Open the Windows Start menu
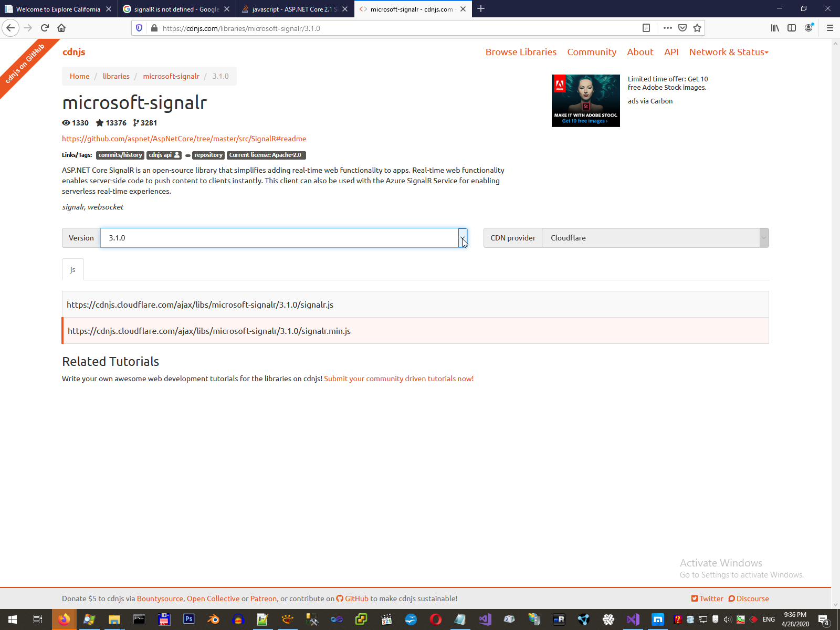The height and width of the screenshot is (630, 840). [13, 619]
